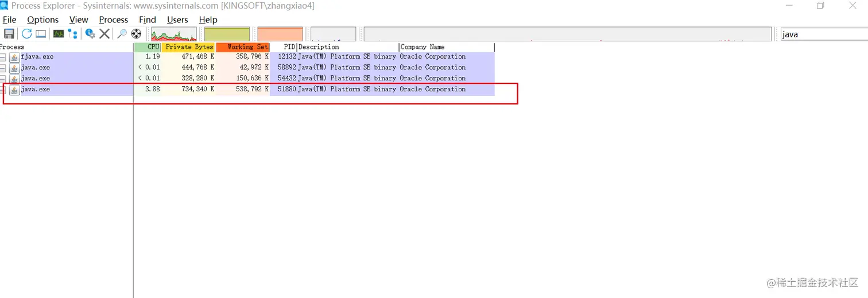Click CPU value 3.88
This screenshot has height=298, width=868.
[153, 90]
